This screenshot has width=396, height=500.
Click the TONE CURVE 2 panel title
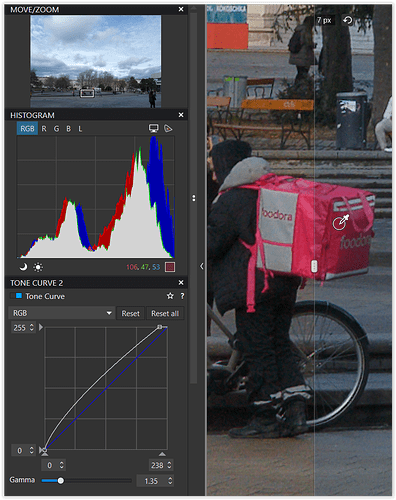coord(37,283)
